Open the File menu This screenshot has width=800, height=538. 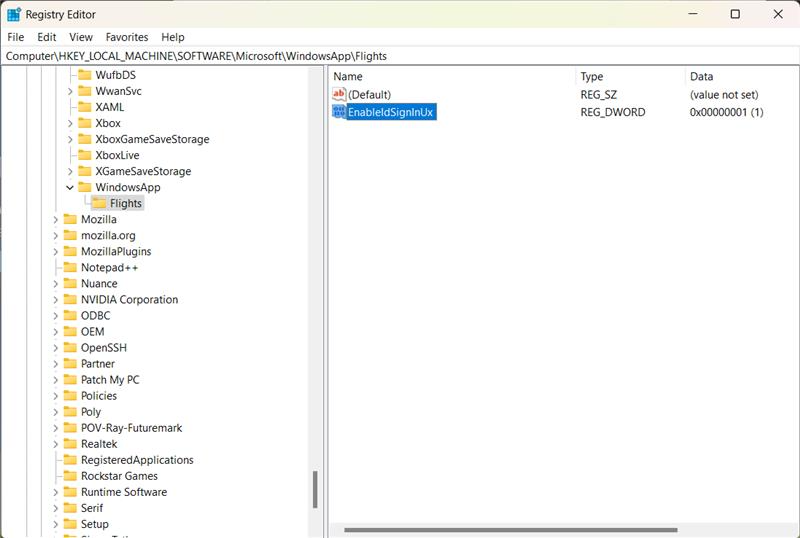pyautogui.click(x=16, y=37)
